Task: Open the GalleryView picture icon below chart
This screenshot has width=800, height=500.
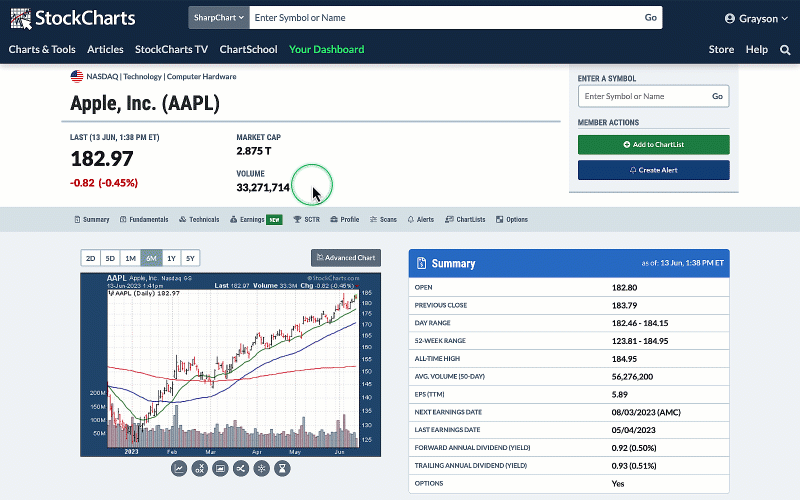Action: (x=220, y=468)
